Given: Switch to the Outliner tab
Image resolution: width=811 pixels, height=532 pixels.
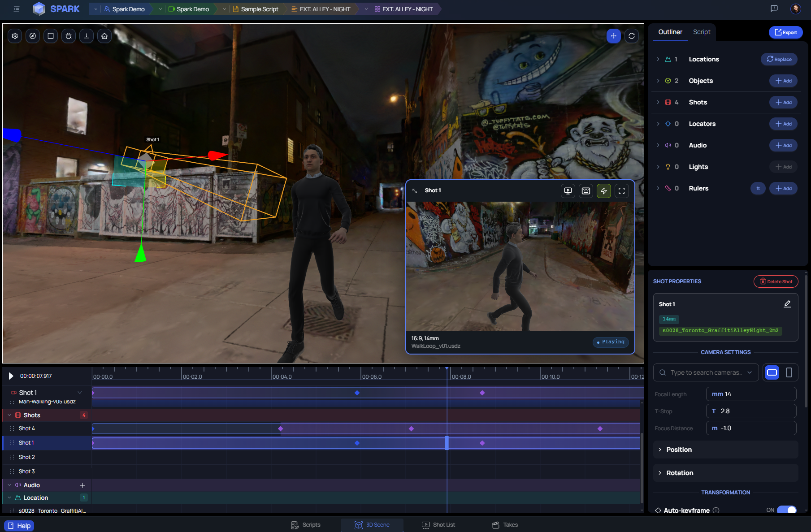Looking at the screenshot, I should pyautogui.click(x=670, y=32).
